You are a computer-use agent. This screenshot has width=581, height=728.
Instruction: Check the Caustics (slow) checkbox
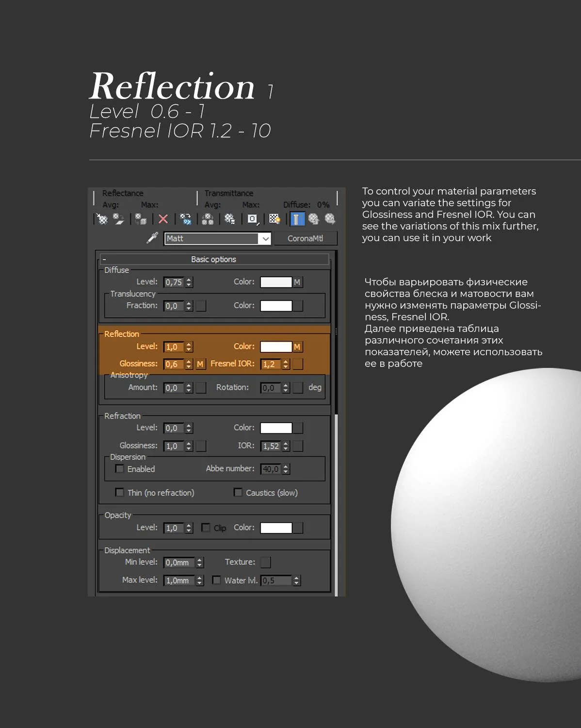pyautogui.click(x=238, y=493)
